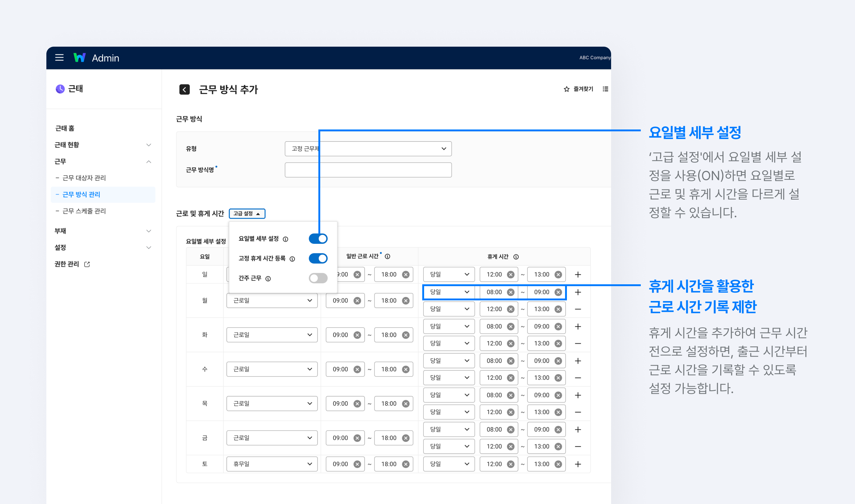Disable the 고정 휴게 시간 등록 toggle
Image resolution: width=855 pixels, height=504 pixels.
(x=318, y=258)
